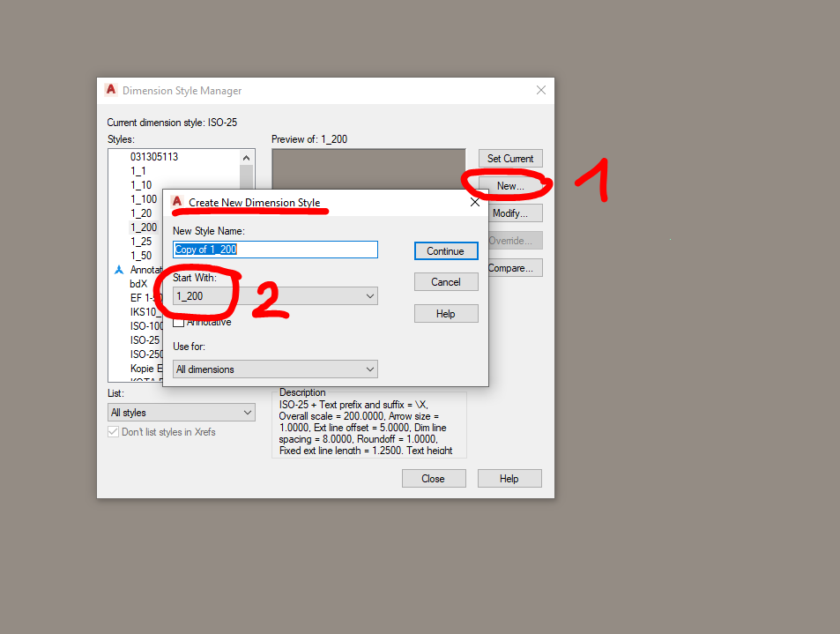This screenshot has width=840, height=634.
Task: Open the List All styles dropdown
Action: pos(181,412)
